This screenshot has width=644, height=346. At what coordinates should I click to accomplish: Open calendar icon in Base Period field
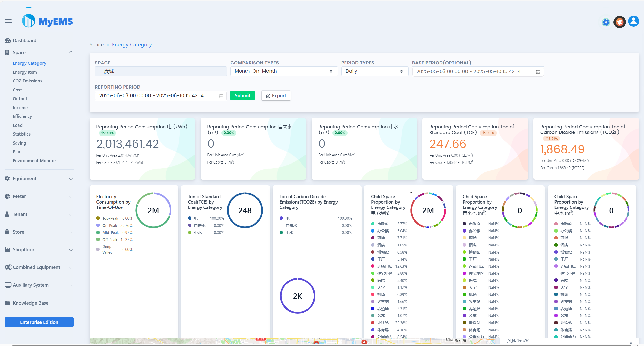pyautogui.click(x=538, y=72)
